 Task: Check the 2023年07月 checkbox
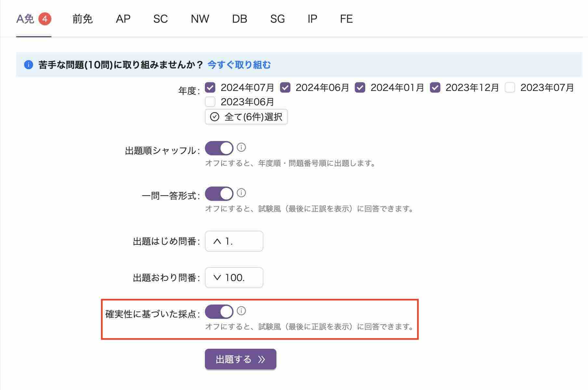510,88
